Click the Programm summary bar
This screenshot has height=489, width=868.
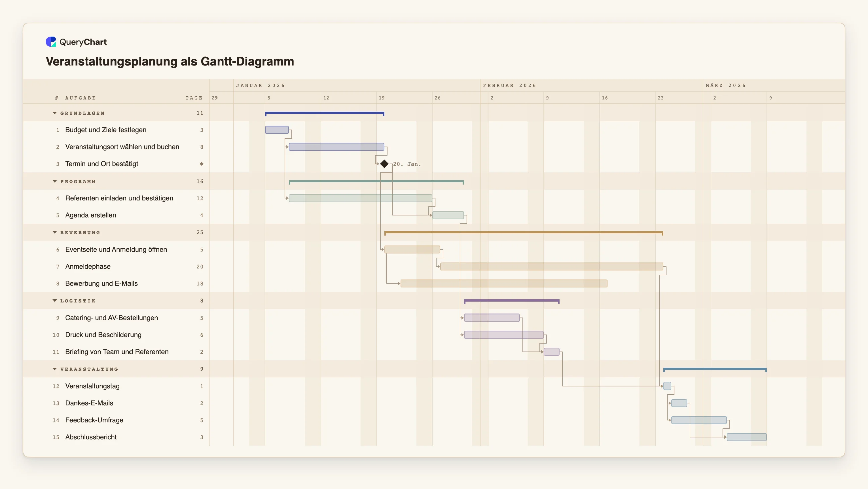[376, 182]
